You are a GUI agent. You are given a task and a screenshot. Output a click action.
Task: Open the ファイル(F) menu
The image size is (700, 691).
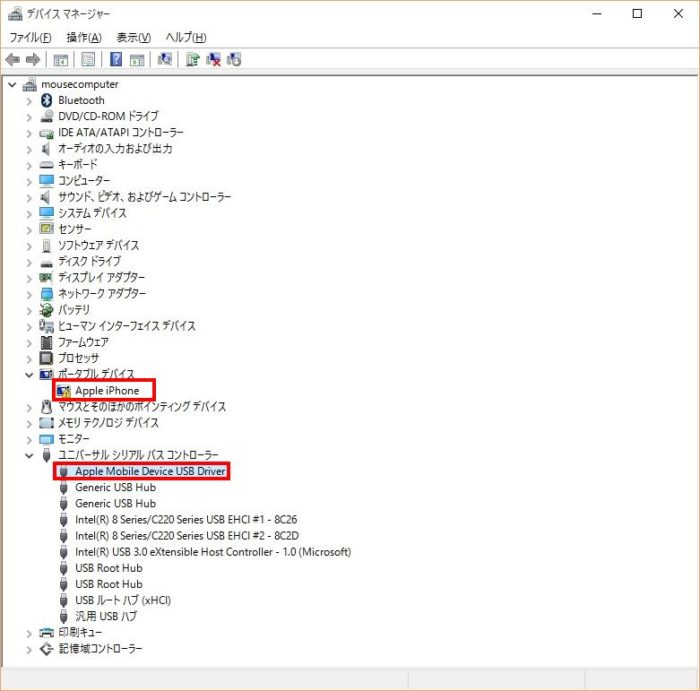click(30, 37)
